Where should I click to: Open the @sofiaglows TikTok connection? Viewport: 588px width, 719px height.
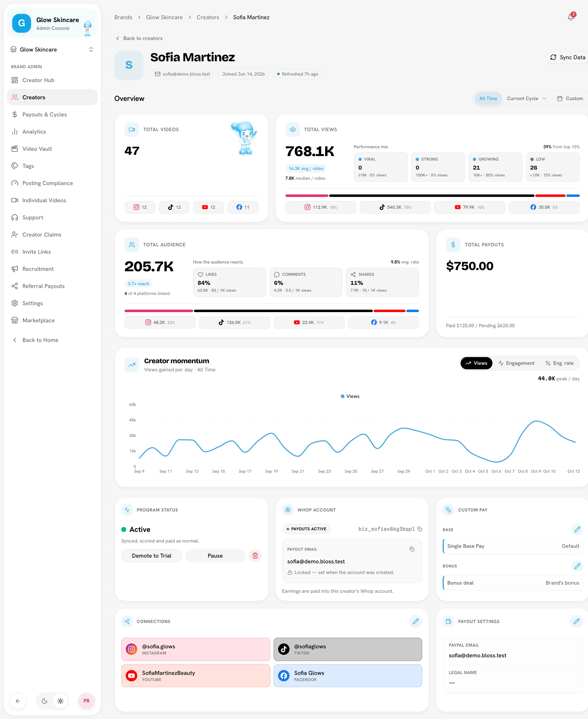point(348,650)
